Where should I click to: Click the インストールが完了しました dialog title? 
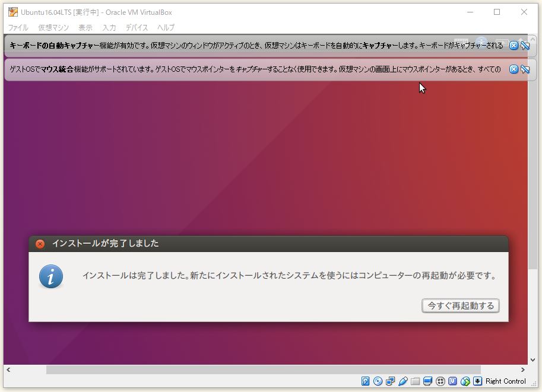pos(106,244)
